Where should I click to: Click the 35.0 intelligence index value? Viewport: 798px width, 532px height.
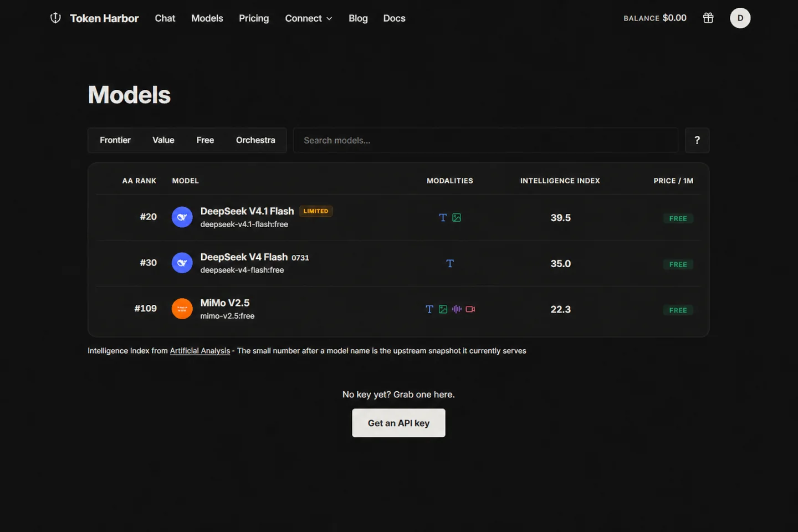561,264
